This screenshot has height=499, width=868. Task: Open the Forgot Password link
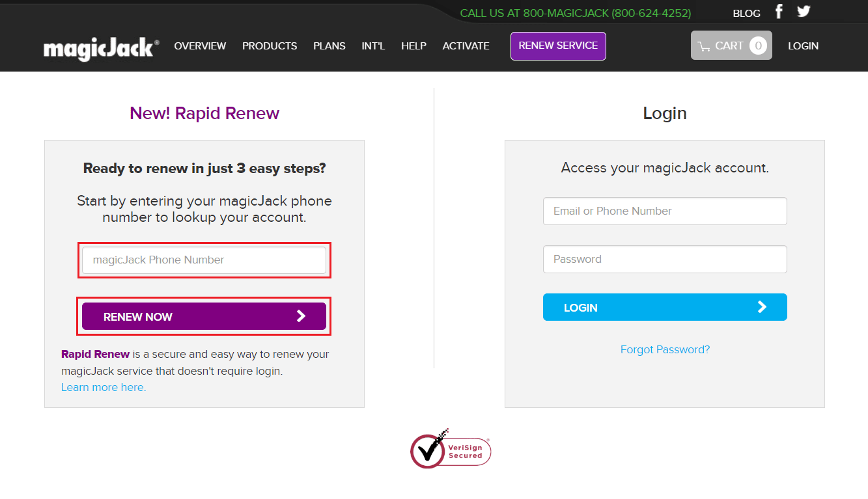pos(665,349)
